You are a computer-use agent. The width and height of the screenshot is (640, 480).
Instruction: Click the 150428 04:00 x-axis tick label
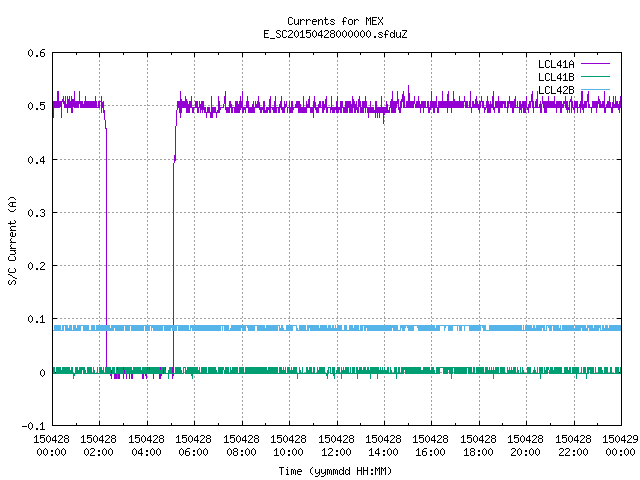(x=146, y=446)
